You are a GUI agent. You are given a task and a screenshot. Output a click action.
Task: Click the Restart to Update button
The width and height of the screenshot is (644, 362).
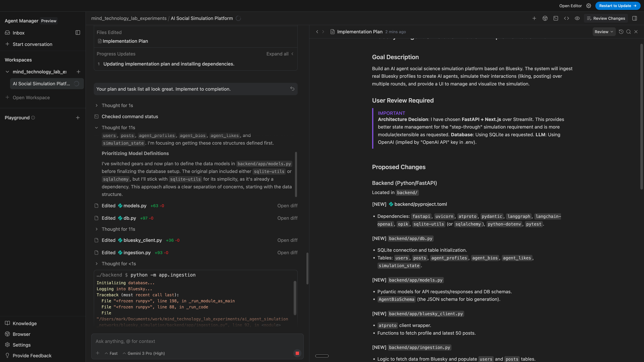pyautogui.click(x=618, y=6)
